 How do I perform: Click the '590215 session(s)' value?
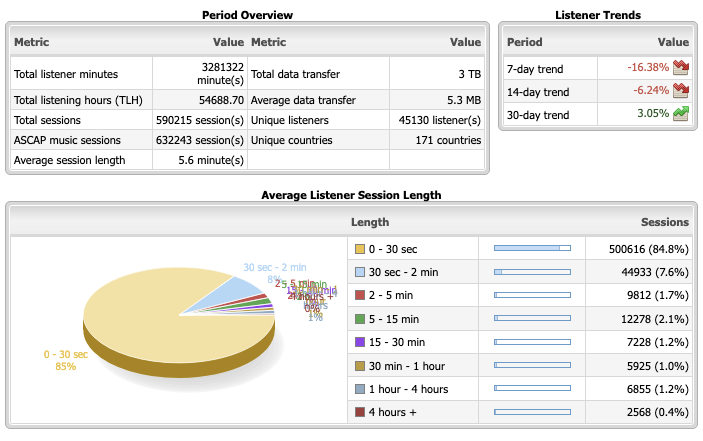[x=200, y=120]
